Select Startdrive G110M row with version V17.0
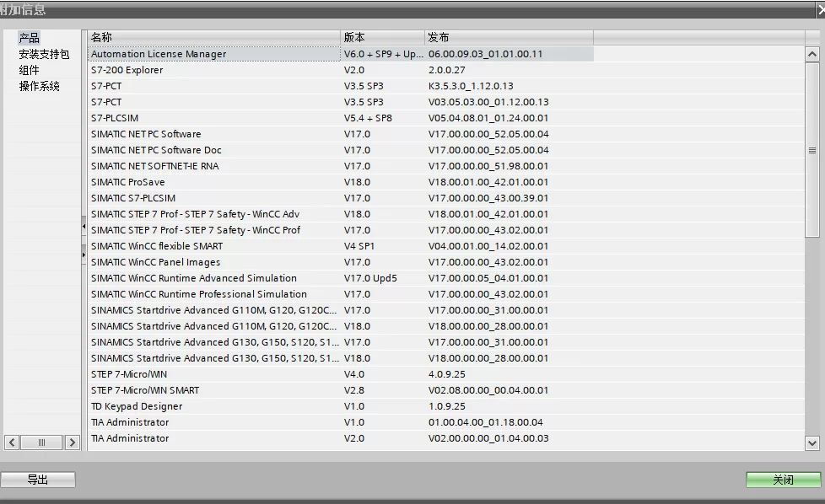The height and width of the screenshot is (504, 825). (x=341, y=311)
